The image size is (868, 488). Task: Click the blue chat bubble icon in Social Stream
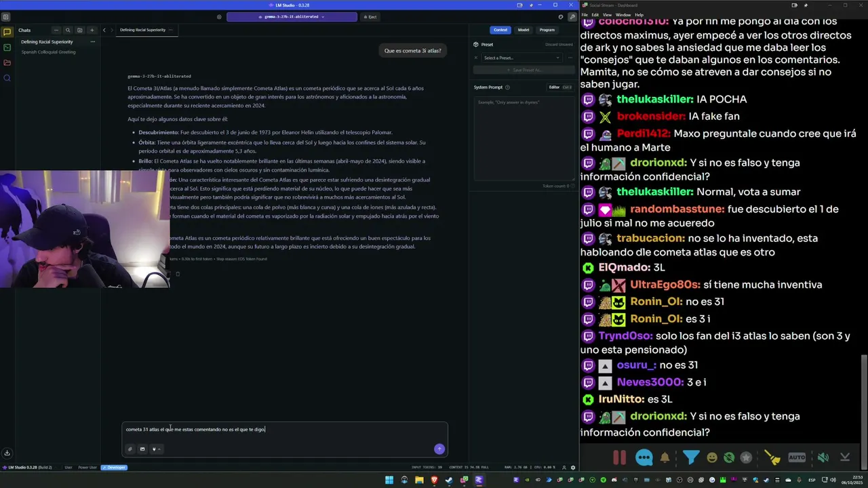[644, 457]
